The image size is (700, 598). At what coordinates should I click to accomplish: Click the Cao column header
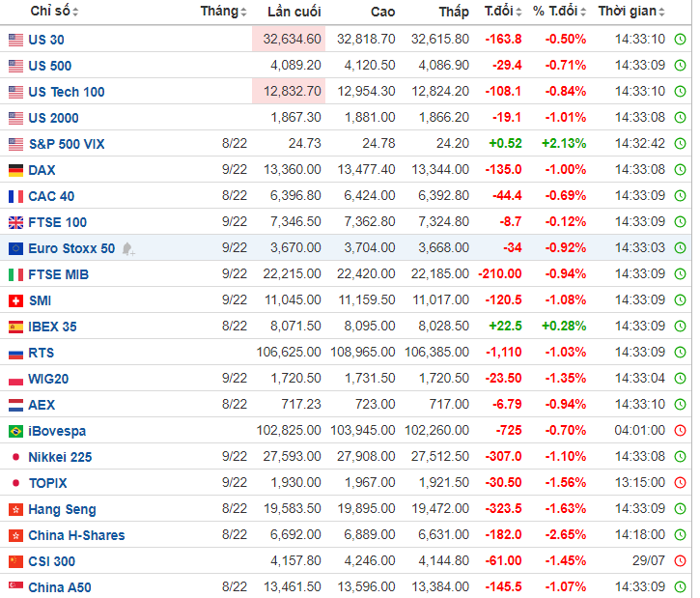(x=382, y=12)
